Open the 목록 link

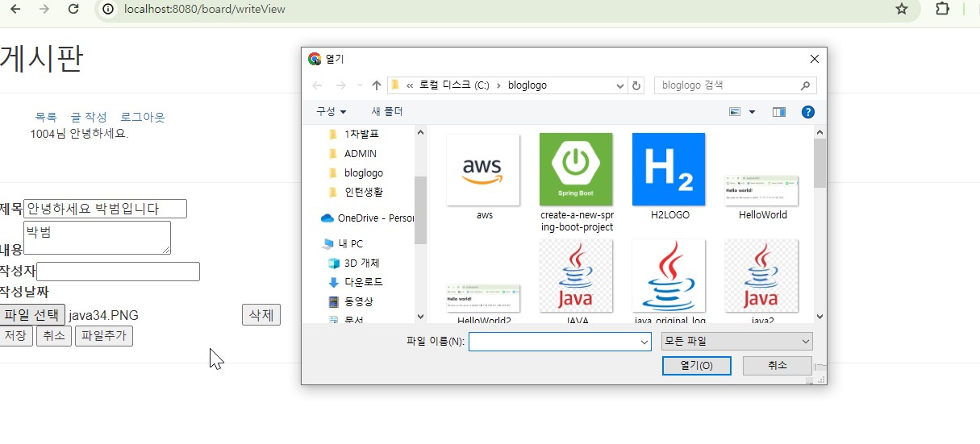click(x=46, y=118)
